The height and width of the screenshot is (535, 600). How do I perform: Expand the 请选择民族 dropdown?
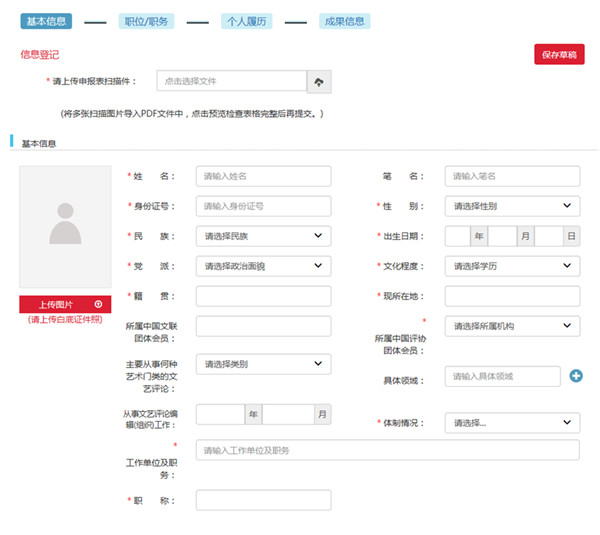pyautogui.click(x=263, y=236)
